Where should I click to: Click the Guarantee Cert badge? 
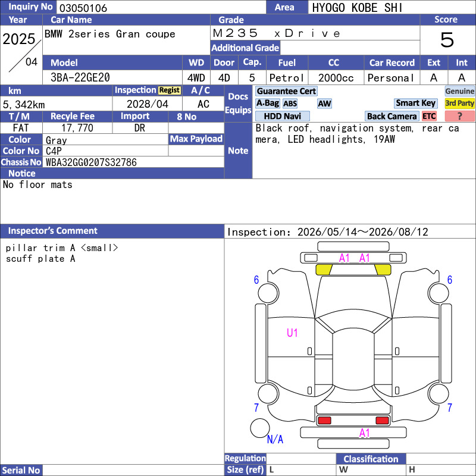click(286, 91)
